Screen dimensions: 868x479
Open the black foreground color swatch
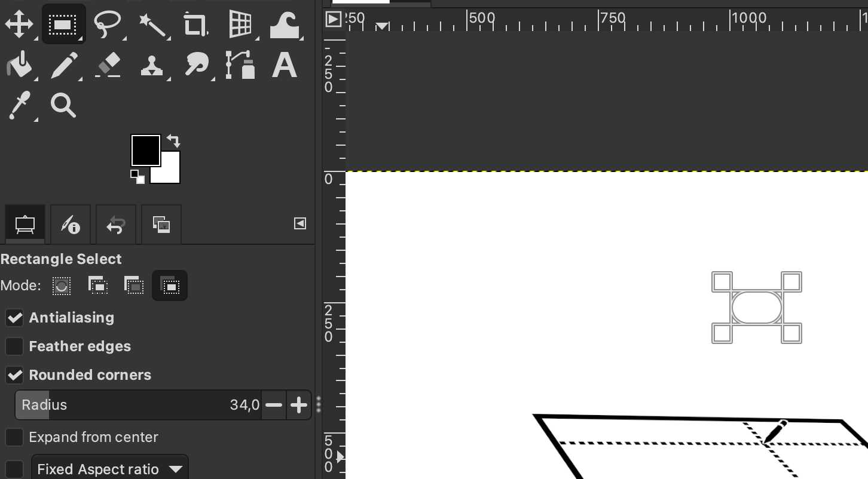pyautogui.click(x=146, y=150)
